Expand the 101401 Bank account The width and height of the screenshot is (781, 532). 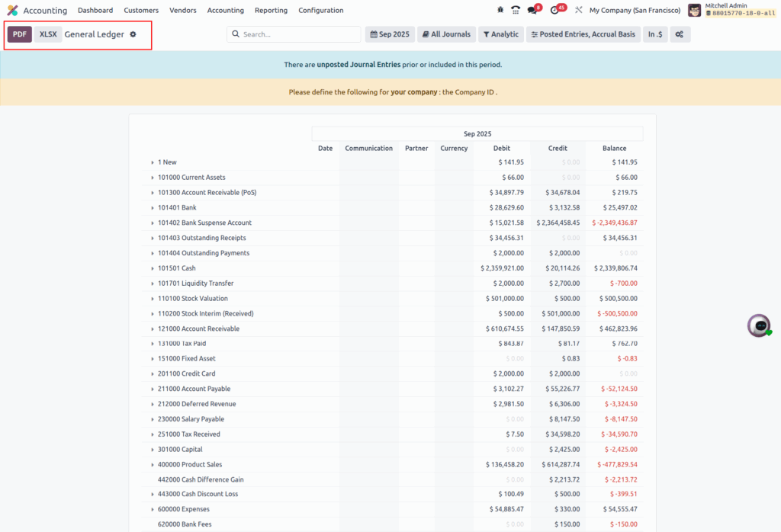(153, 208)
